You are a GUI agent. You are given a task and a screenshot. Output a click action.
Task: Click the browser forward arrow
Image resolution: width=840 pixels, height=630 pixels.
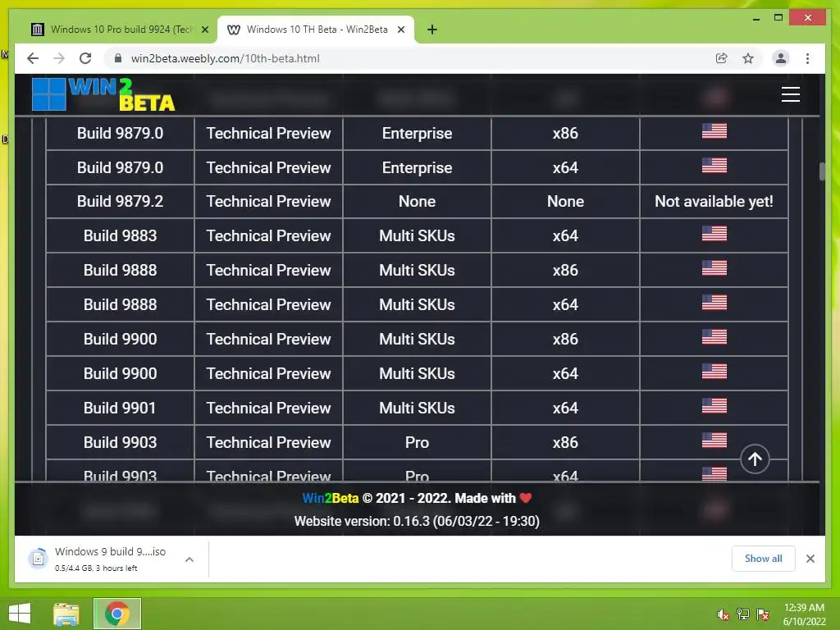point(59,58)
